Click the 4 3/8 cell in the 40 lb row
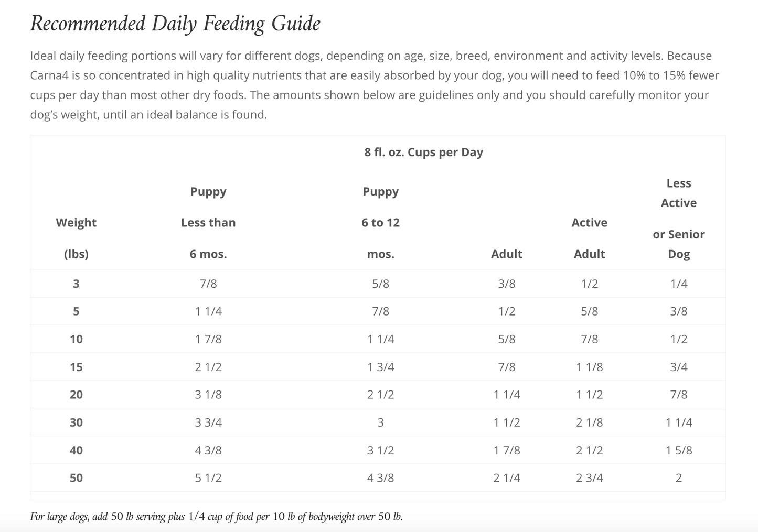The width and height of the screenshot is (758, 532). [208, 450]
